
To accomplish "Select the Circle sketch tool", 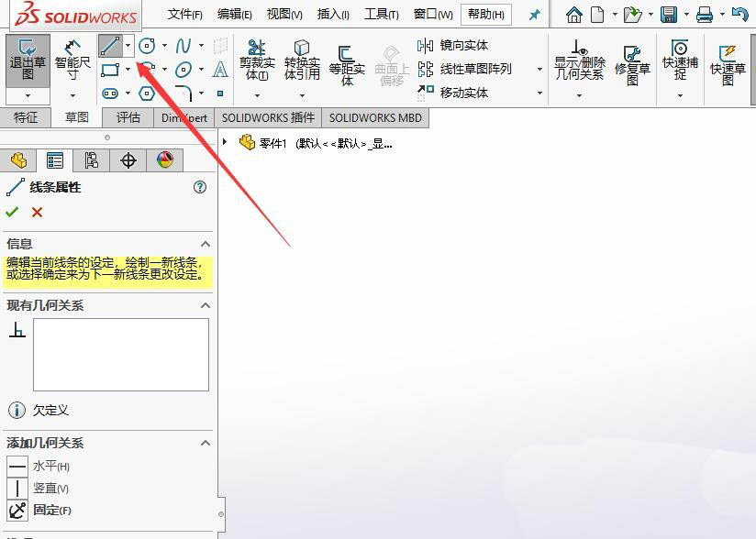I will tap(147, 46).
